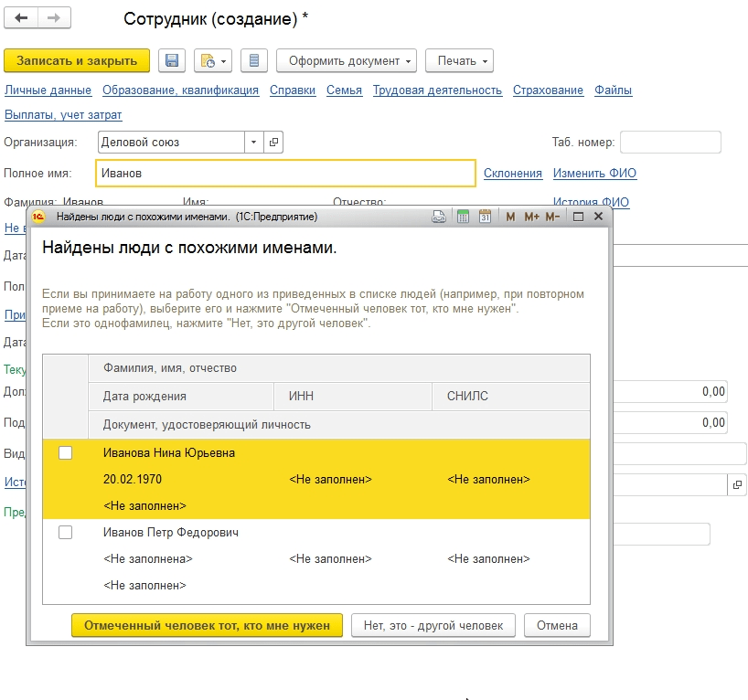
Task: Open the Печать dropdown menu
Action: 459,60
